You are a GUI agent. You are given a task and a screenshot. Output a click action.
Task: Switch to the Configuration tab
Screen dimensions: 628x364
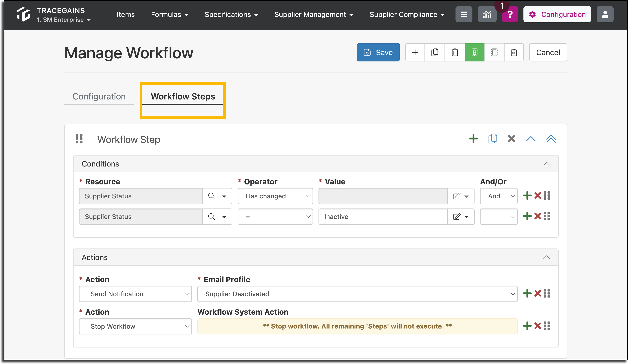coord(99,96)
